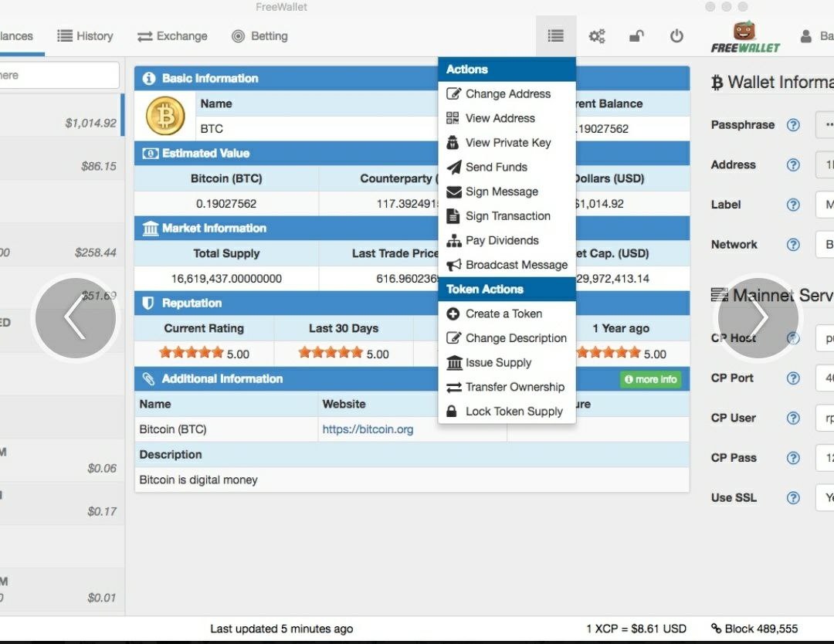This screenshot has height=644, width=834.
Task: Click the Bitcoin coin icon
Action: [x=165, y=115]
